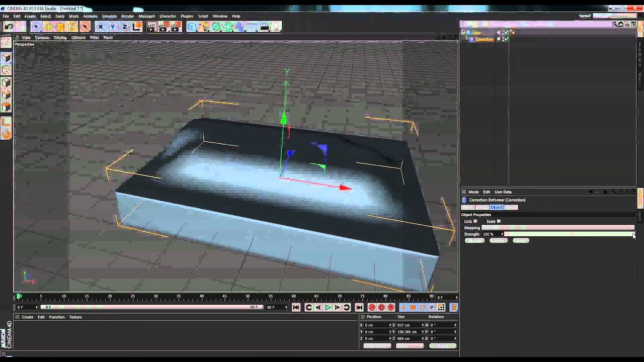
Task: Open Material Manager Create menu
Action: click(x=28, y=317)
